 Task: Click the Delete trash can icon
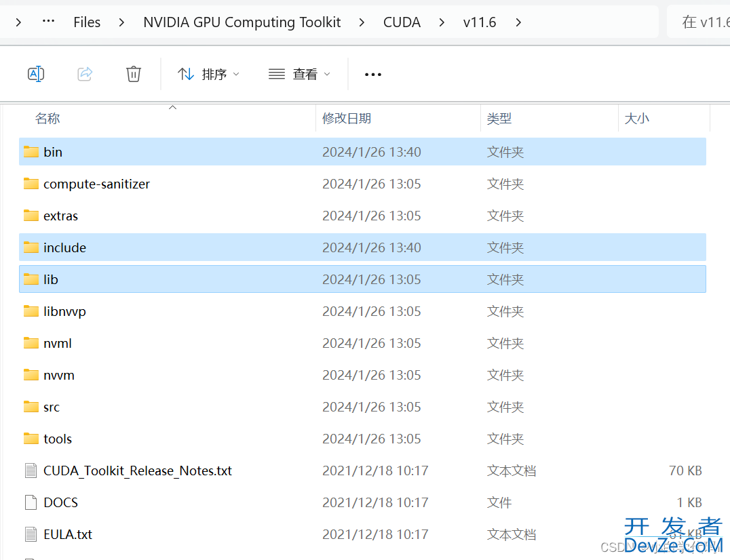point(134,74)
